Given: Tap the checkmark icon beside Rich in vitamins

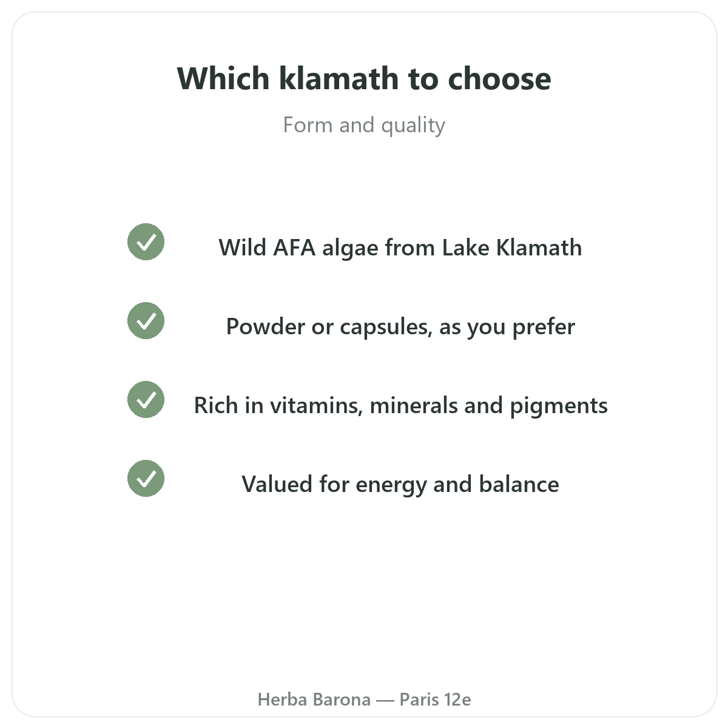Looking at the screenshot, I should [146, 400].
